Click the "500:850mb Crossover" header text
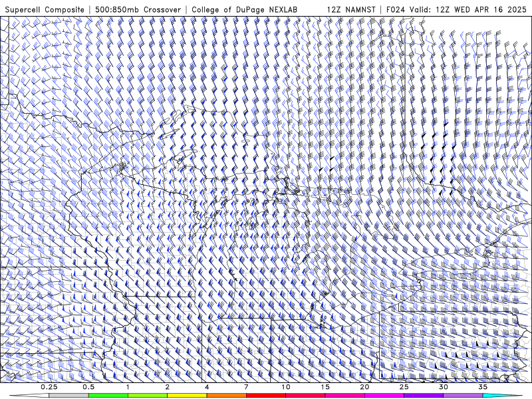The image size is (532, 399). (x=138, y=9)
